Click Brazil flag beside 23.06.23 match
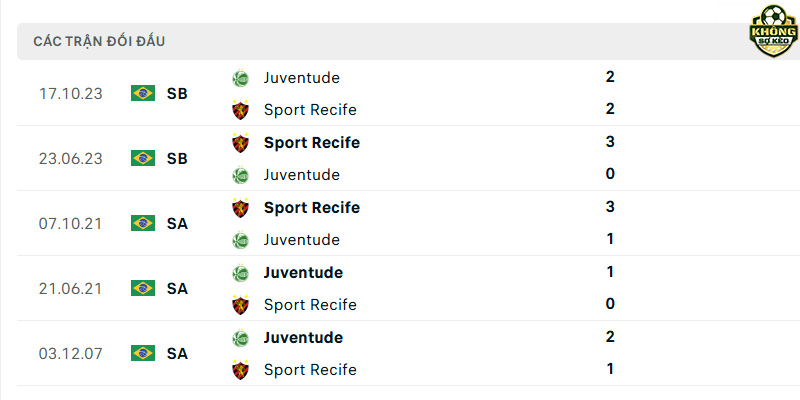This screenshot has width=800, height=400. coord(143,158)
